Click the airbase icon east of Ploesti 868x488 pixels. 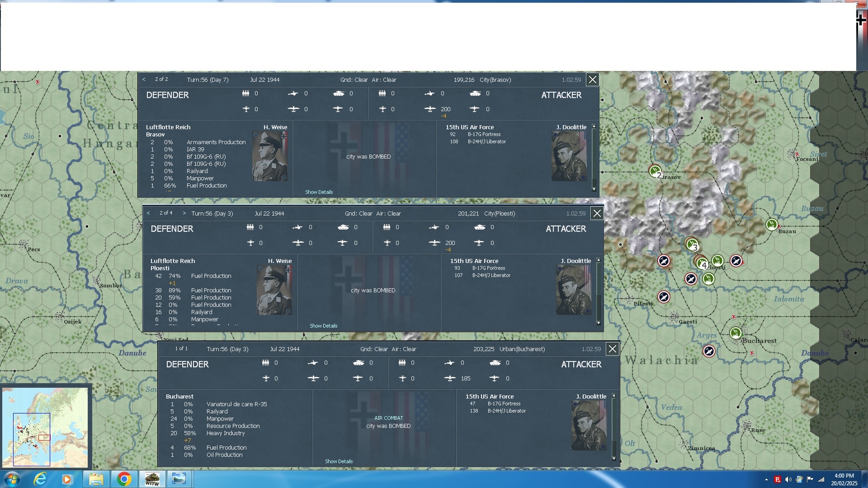tap(736, 261)
